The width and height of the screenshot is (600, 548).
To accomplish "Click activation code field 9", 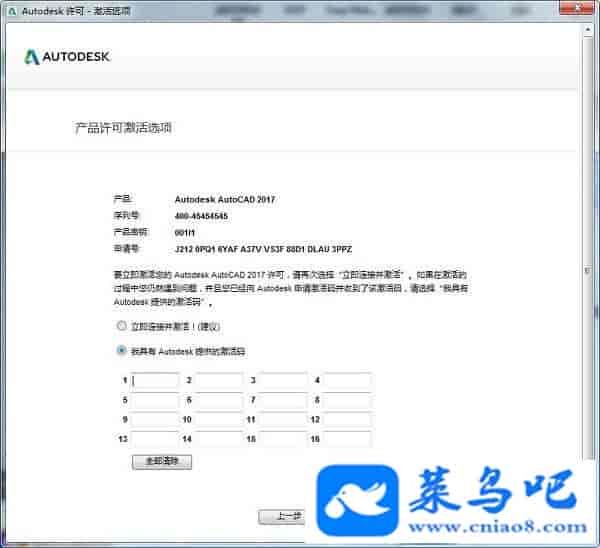I will coord(155,420).
